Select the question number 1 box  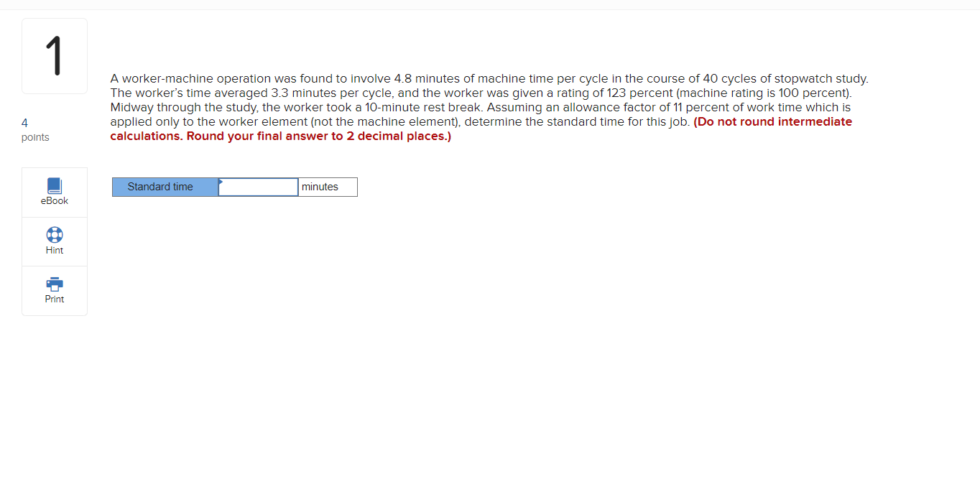pos(55,56)
